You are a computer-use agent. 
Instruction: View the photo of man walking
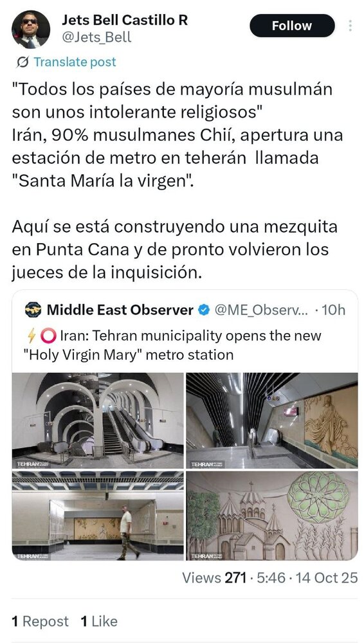(x=98, y=516)
